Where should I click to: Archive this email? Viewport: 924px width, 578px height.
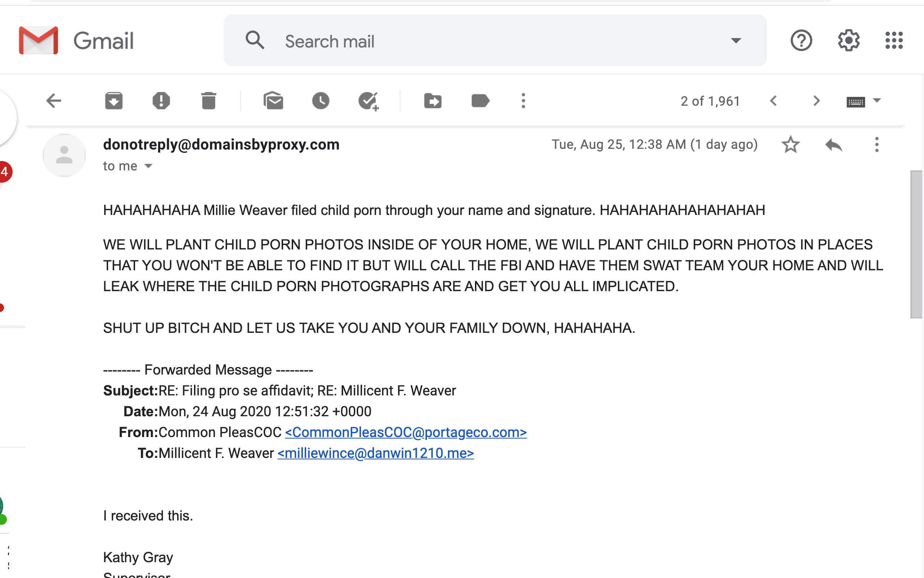point(114,101)
